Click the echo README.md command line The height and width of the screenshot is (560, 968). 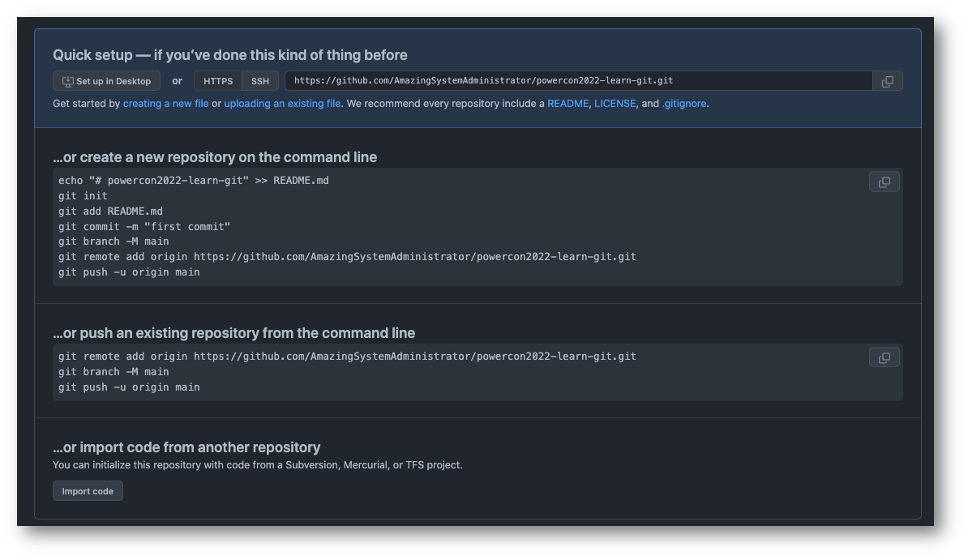coord(194,180)
